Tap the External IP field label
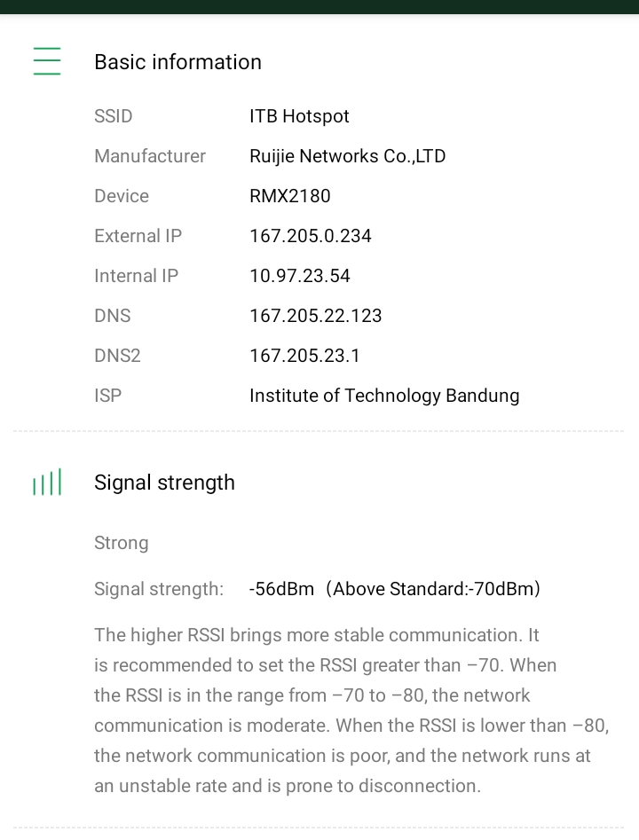 pos(138,236)
